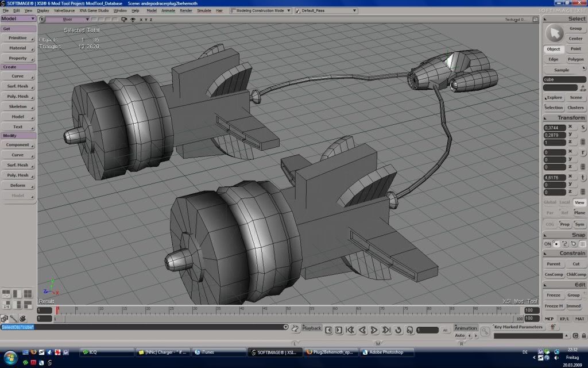
Task: Click the Translate (t) transform icon
Action: pyautogui.click(x=583, y=178)
